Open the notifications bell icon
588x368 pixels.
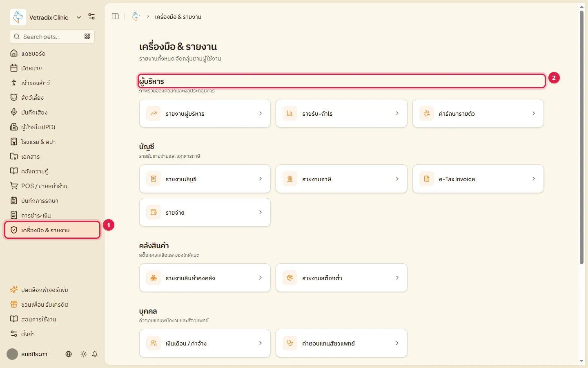coord(95,354)
